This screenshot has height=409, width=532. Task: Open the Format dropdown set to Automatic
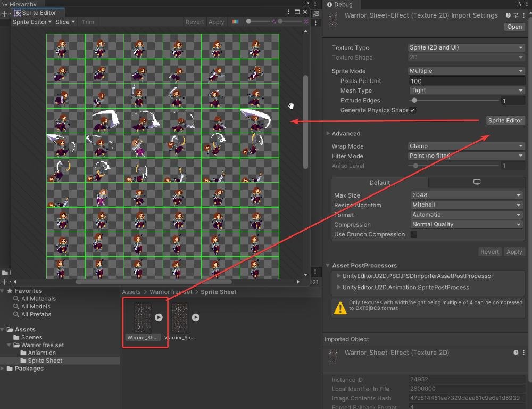pos(467,215)
